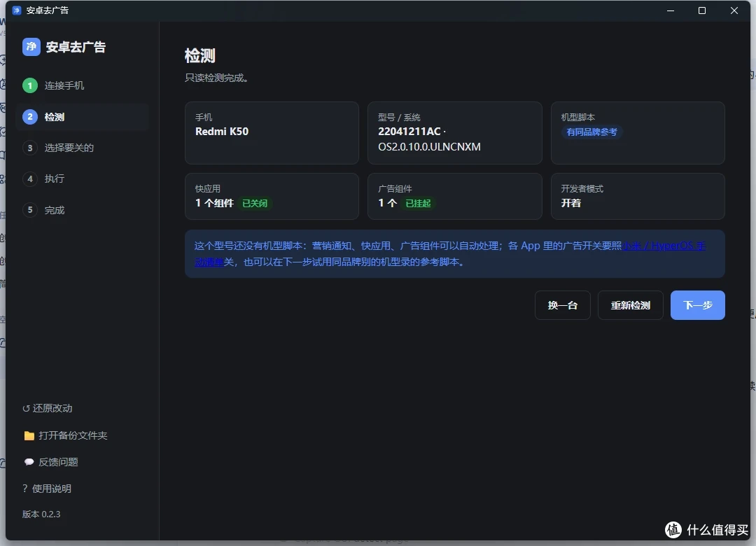The image size is (756, 546).
Task: Click the 机型脚本 card label
Action: point(578,117)
